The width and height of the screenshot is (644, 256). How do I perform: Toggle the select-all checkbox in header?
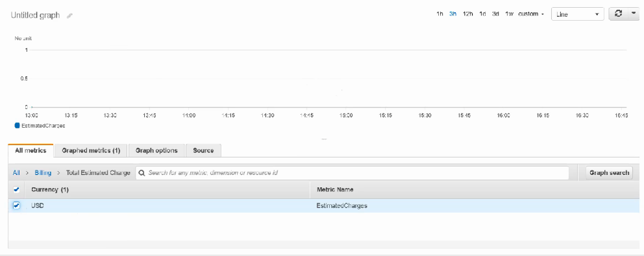[16, 189]
